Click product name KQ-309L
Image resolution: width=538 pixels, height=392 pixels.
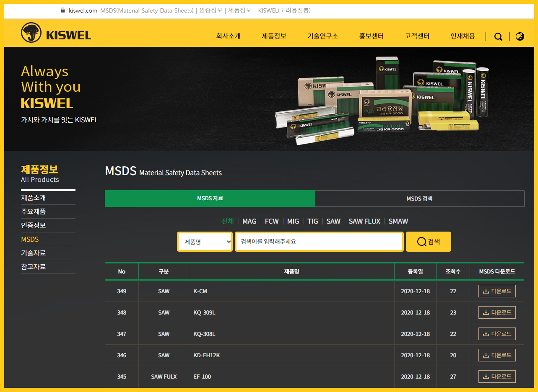[204, 312]
